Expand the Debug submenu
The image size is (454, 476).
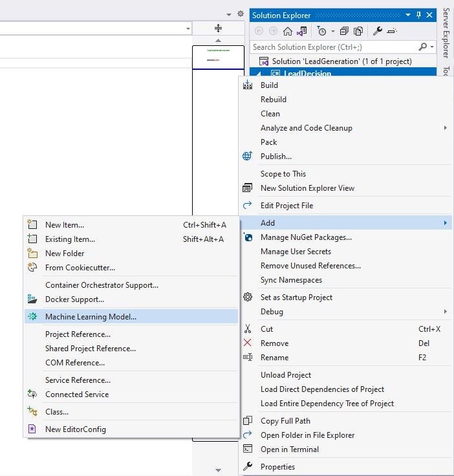(345, 312)
